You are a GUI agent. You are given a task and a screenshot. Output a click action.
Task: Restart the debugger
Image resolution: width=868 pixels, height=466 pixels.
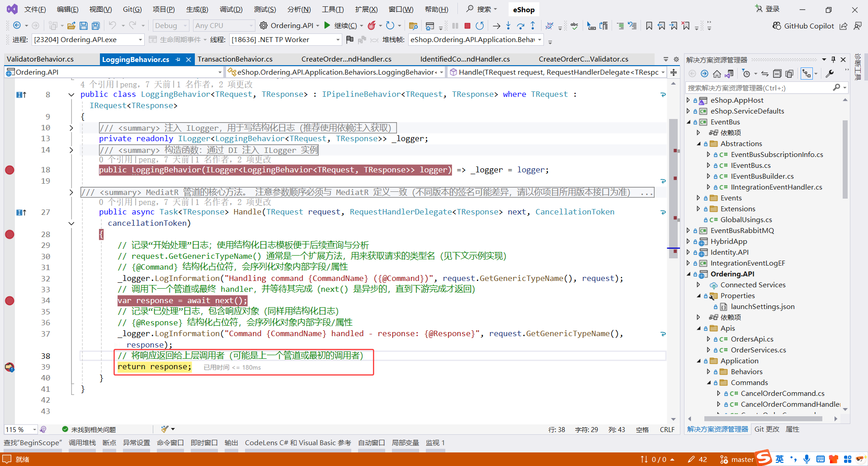click(x=480, y=26)
